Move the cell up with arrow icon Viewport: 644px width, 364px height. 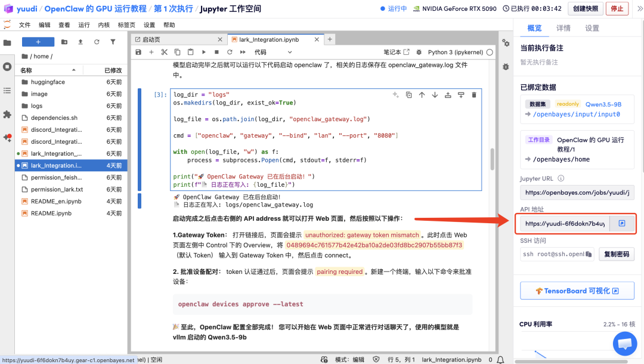coord(422,95)
